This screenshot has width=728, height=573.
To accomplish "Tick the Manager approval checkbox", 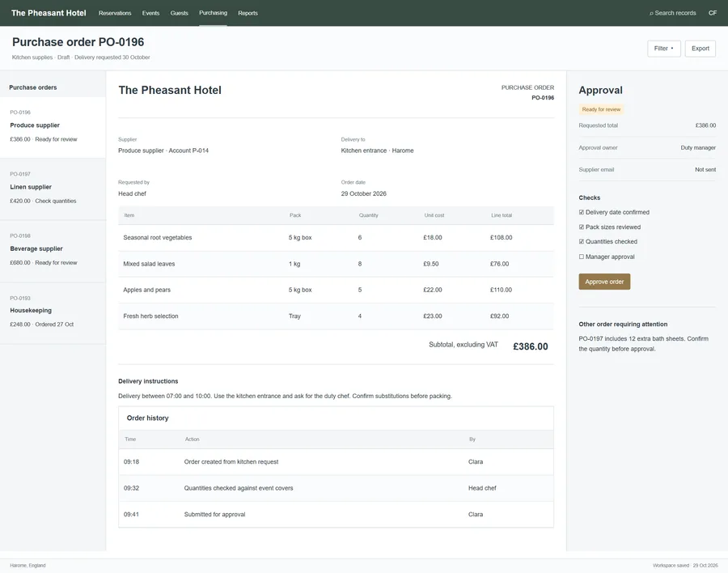I will (582, 257).
